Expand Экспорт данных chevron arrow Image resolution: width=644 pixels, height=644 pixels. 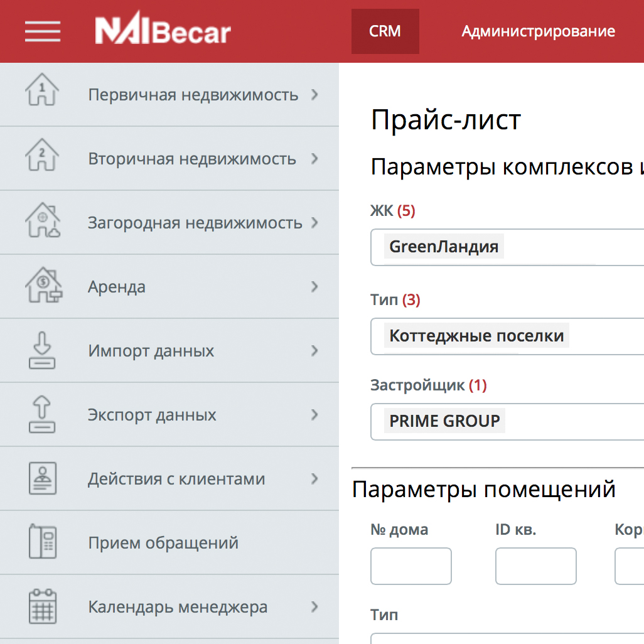click(314, 415)
